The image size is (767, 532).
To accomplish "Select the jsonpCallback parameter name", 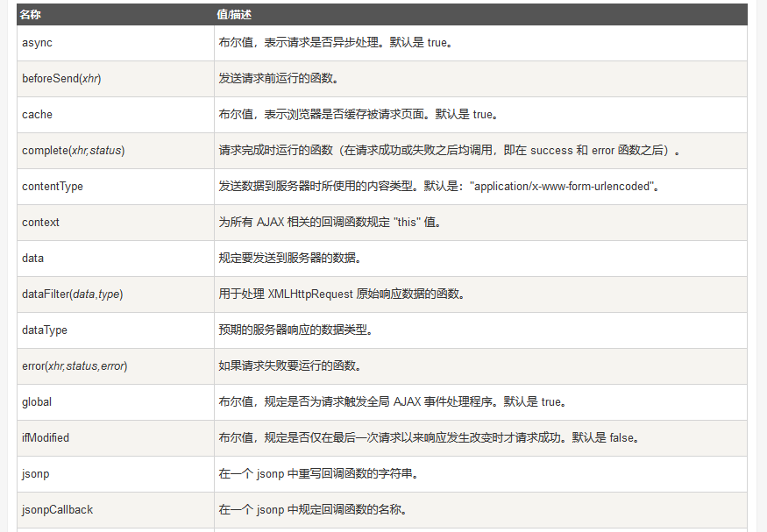I will tap(57, 510).
